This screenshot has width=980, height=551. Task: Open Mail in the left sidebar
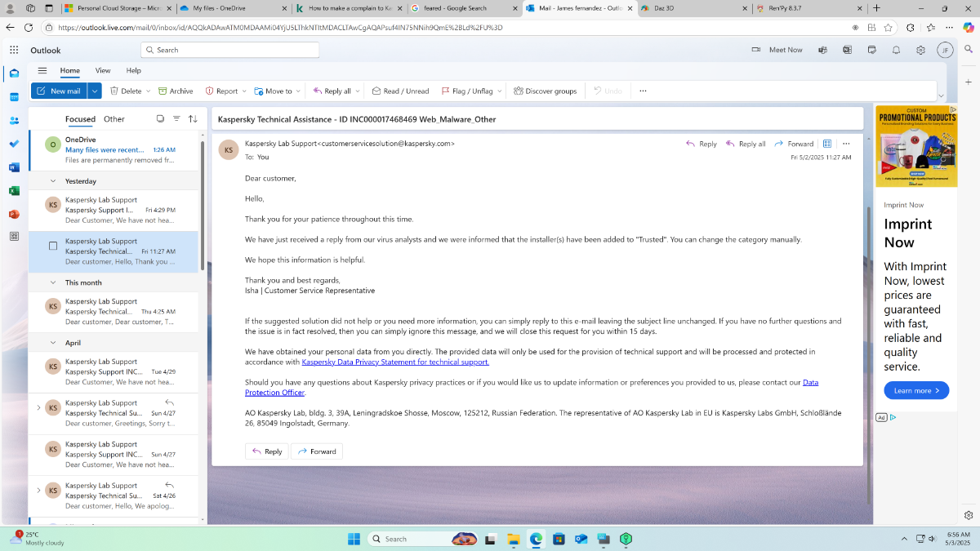coord(14,73)
